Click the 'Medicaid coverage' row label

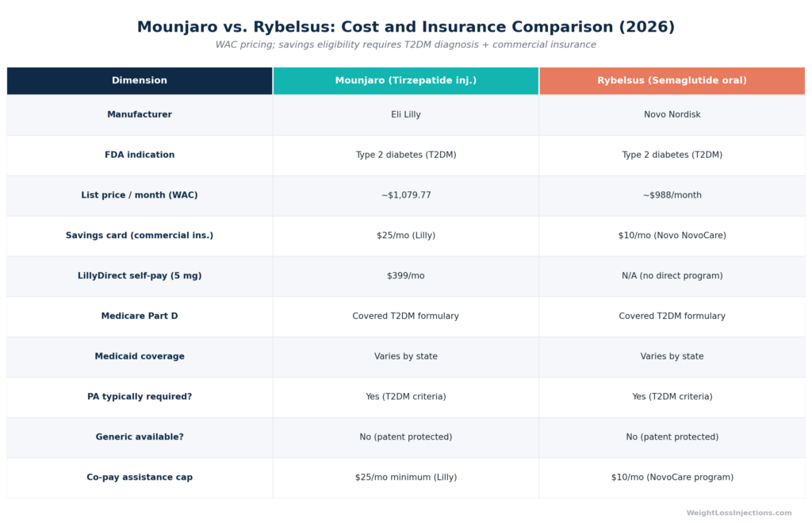(x=140, y=356)
